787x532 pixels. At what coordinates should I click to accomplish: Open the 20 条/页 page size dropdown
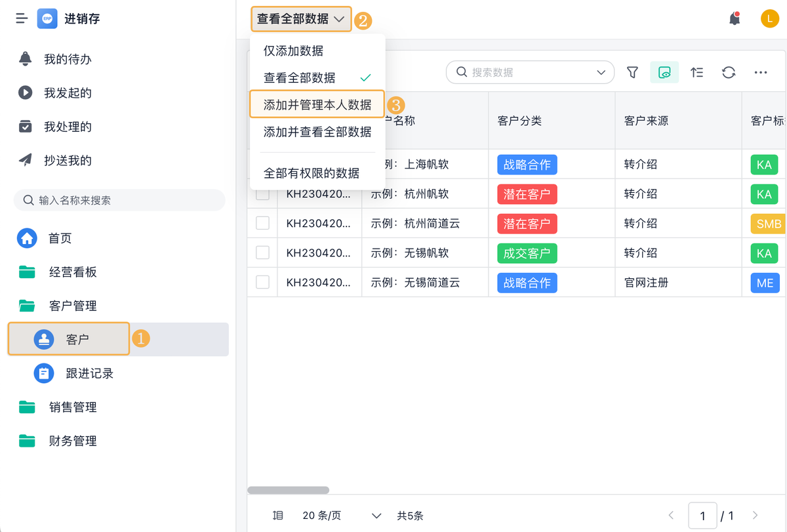341,516
